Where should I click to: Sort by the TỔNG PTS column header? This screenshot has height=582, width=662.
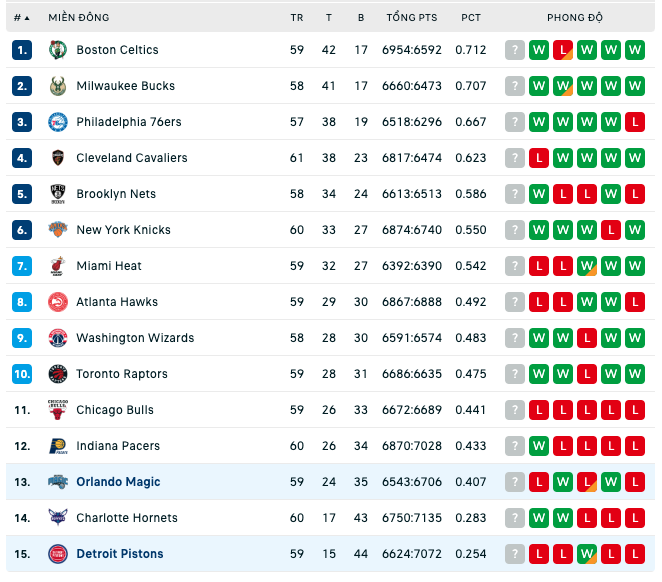click(x=412, y=17)
